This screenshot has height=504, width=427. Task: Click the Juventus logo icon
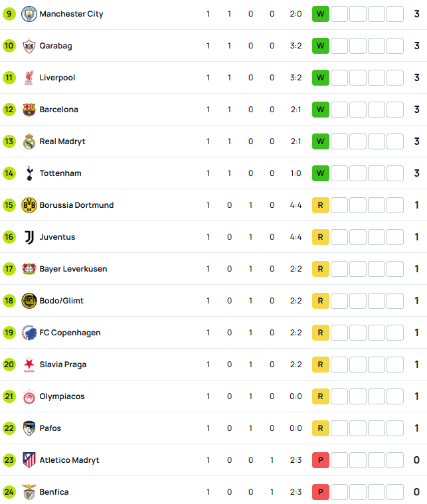click(29, 237)
